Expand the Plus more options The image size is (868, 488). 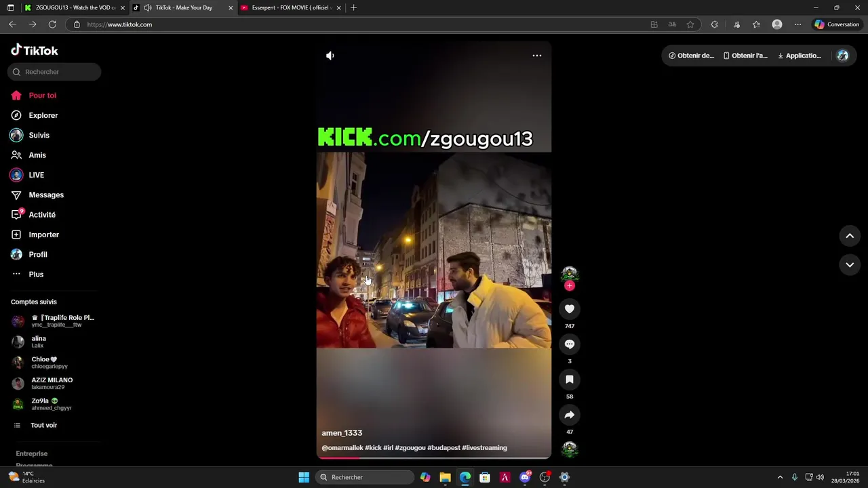pyautogui.click(x=36, y=274)
